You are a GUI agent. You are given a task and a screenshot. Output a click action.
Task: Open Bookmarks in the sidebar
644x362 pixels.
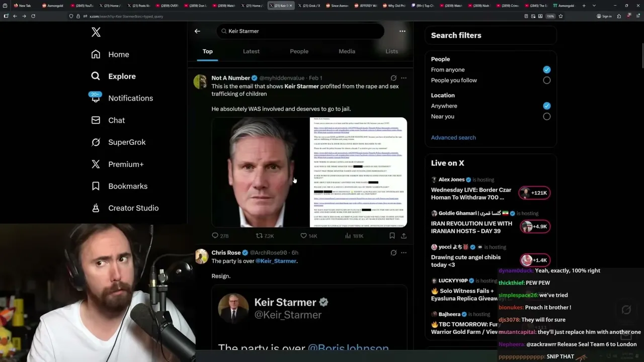point(119,186)
